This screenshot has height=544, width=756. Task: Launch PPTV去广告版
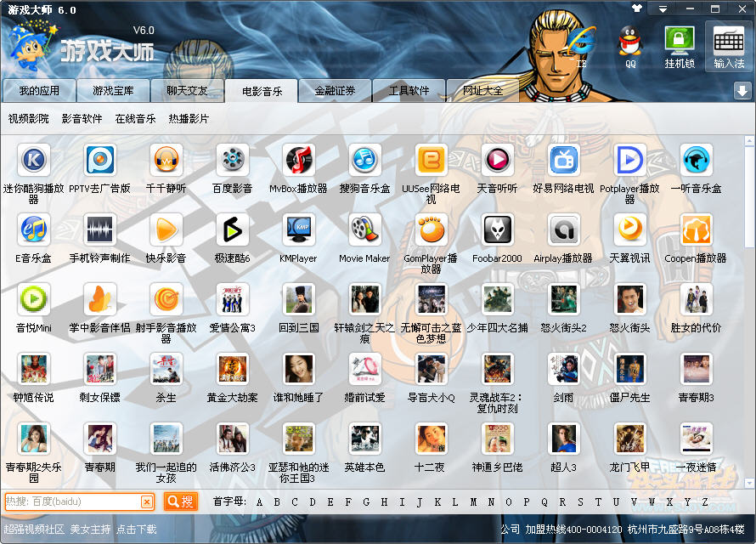click(x=99, y=160)
